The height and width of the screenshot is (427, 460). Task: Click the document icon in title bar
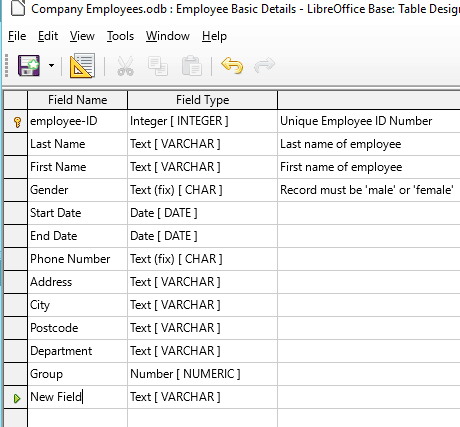coord(18,8)
